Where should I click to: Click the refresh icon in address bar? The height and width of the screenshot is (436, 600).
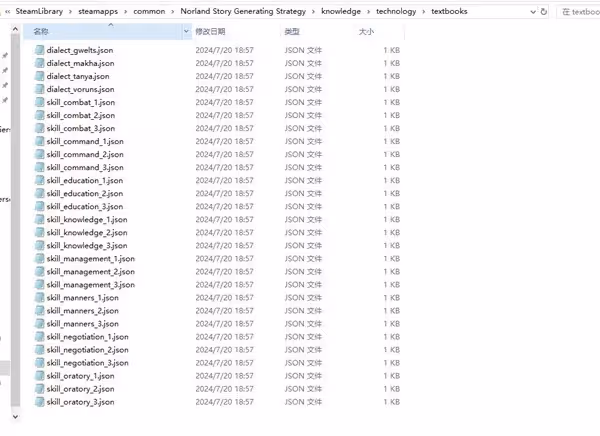pyautogui.click(x=543, y=11)
